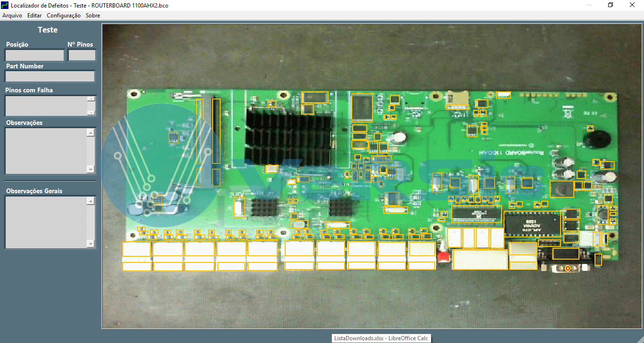Close the Localizador de Defeitos window
This screenshot has width=644, height=343.
[632, 5]
